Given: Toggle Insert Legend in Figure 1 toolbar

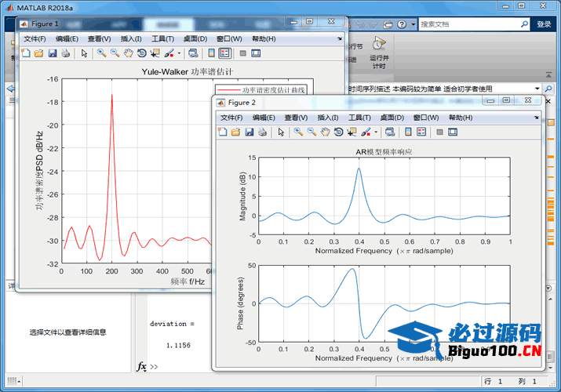Looking at the screenshot, I should pos(224,53).
